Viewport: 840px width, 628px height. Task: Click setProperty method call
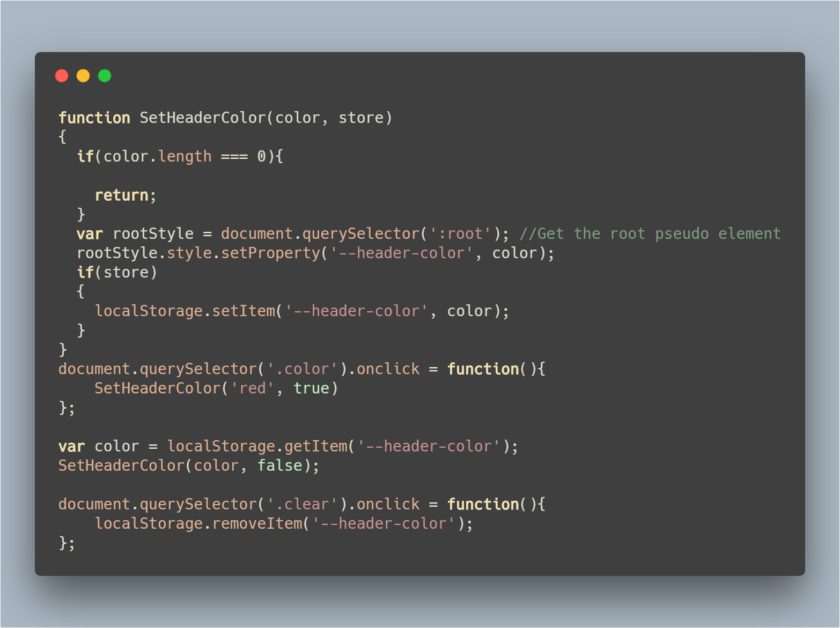coord(270,253)
